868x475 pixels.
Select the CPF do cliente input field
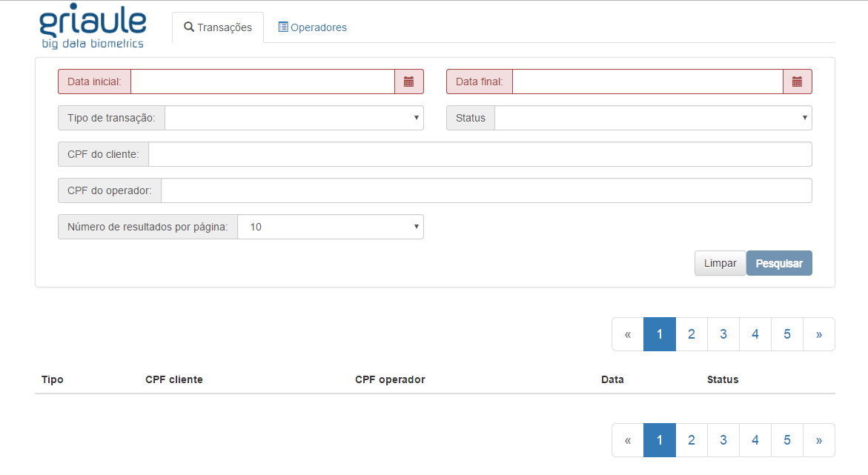click(480, 154)
